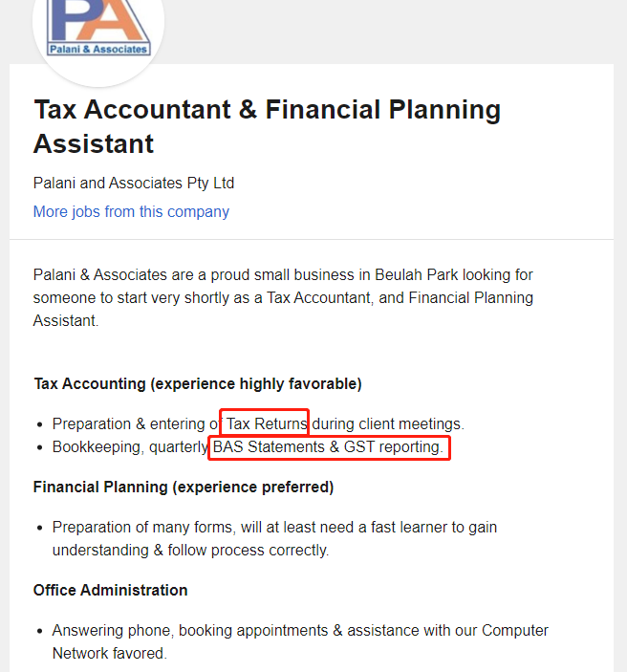Click the Financial Planning section heading
The image size is (627, 672).
click(x=184, y=488)
